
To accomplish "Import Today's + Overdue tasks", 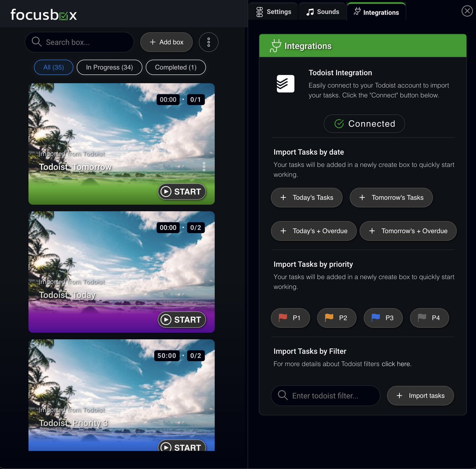I will (x=314, y=231).
